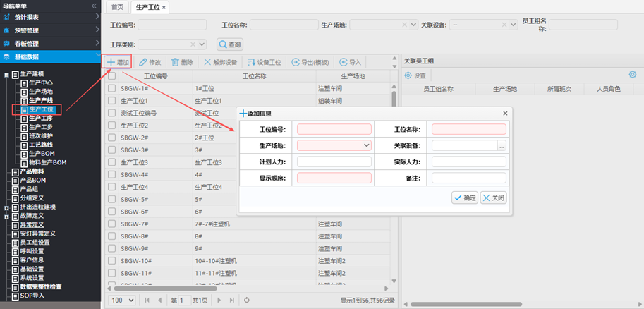The height and width of the screenshot is (309, 644).
Task: Click the 导入 import button
Action: click(351, 63)
